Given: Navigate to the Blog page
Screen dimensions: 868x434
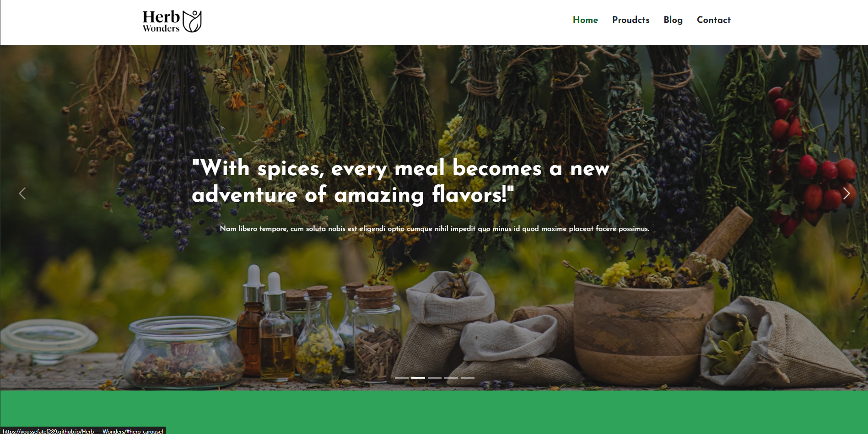Looking at the screenshot, I should pos(673,20).
